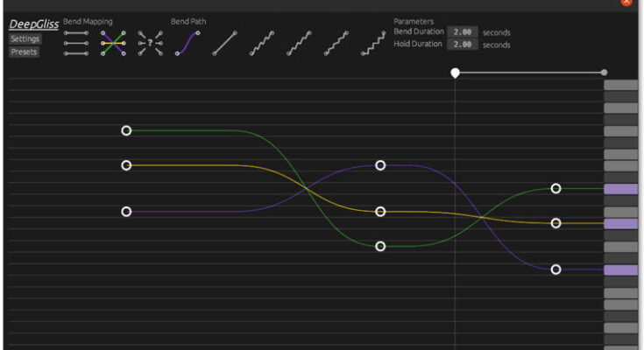Image resolution: width=644 pixels, height=350 pixels.
Task: Click the DeepGliss title link
Action: pyautogui.click(x=34, y=24)
